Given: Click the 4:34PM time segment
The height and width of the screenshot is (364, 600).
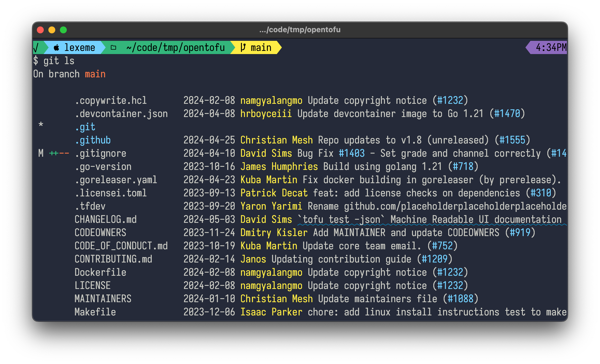Looking at the screenshot, I should 550,47.
